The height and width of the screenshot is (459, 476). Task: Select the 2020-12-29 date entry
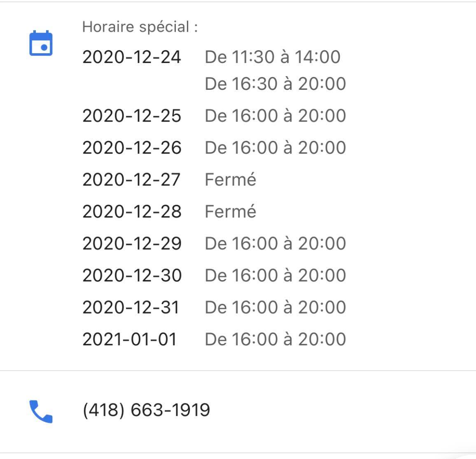pyautogui.click(x=132, y=244)
